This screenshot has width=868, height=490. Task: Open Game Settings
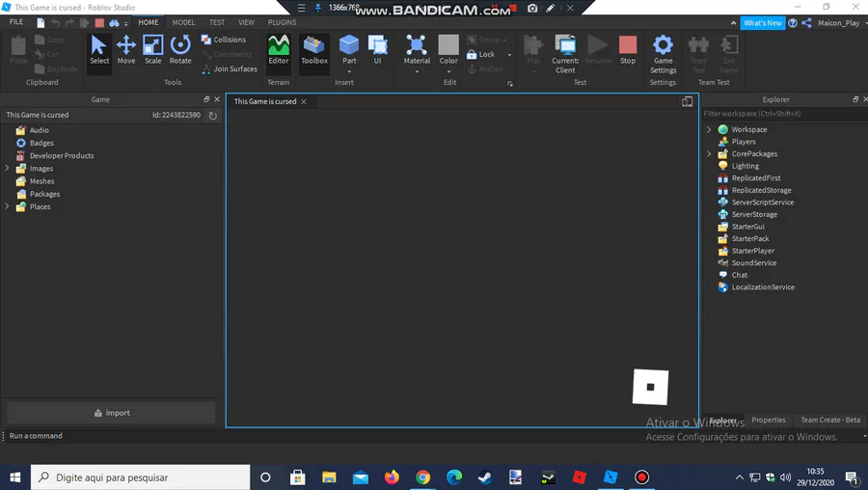[664, 53]
